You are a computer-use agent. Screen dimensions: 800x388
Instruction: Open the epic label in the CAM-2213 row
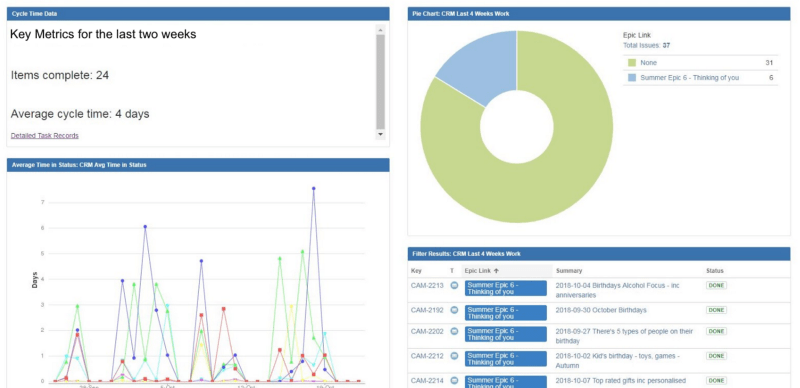(x=506, y=288)
